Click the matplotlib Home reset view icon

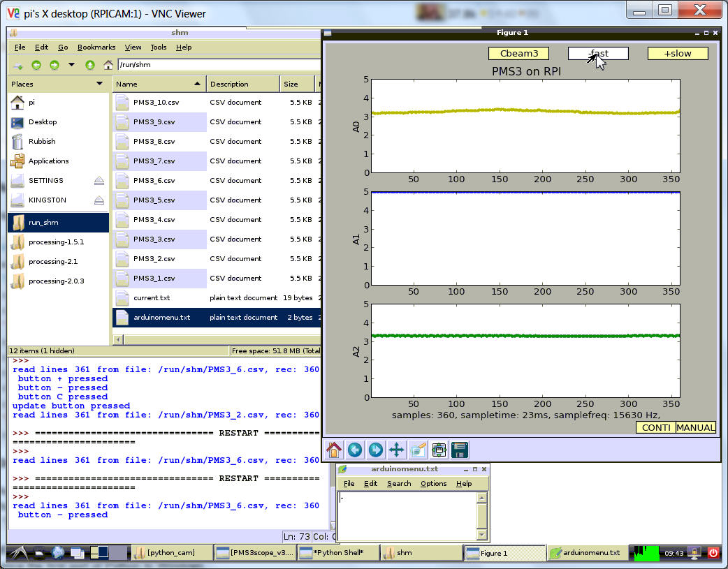pyautogui.click(x=335, y=449)
